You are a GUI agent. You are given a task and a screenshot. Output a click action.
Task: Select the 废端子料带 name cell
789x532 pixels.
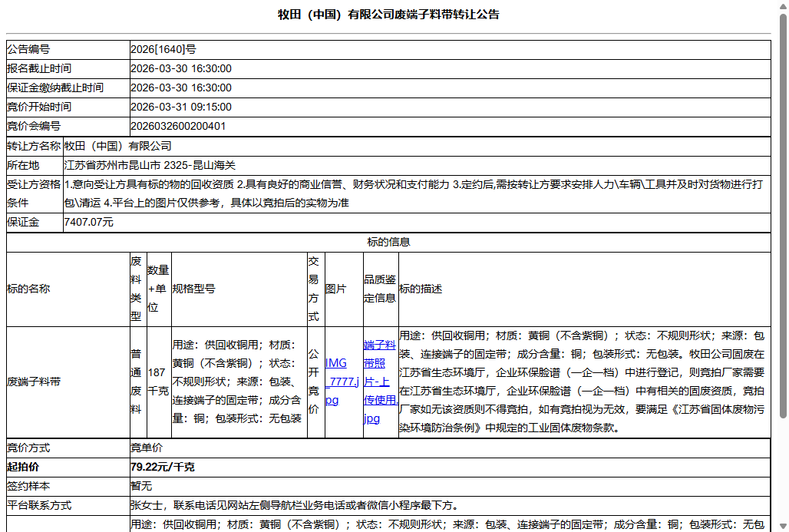[32, 381]
